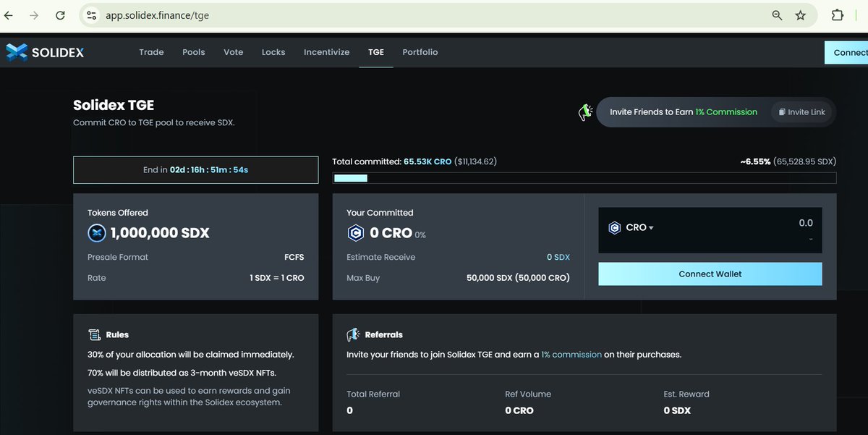Open the Portfolio tab
The image size is (868, 435).
tap(420, 52)
